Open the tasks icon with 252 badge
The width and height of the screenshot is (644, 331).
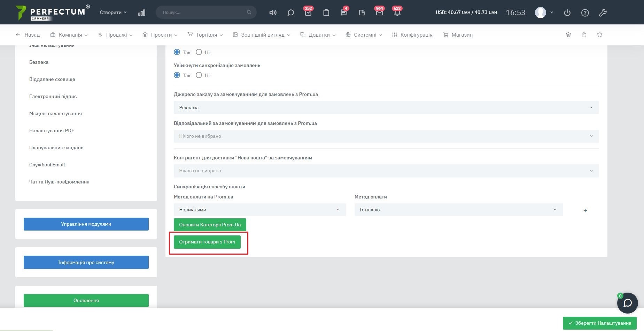[x=308, y=13]
